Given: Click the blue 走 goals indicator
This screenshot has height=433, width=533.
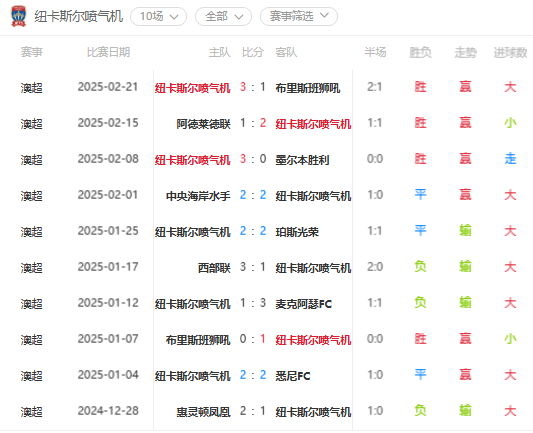Looking at the screenshot, I should pos(510,159).
